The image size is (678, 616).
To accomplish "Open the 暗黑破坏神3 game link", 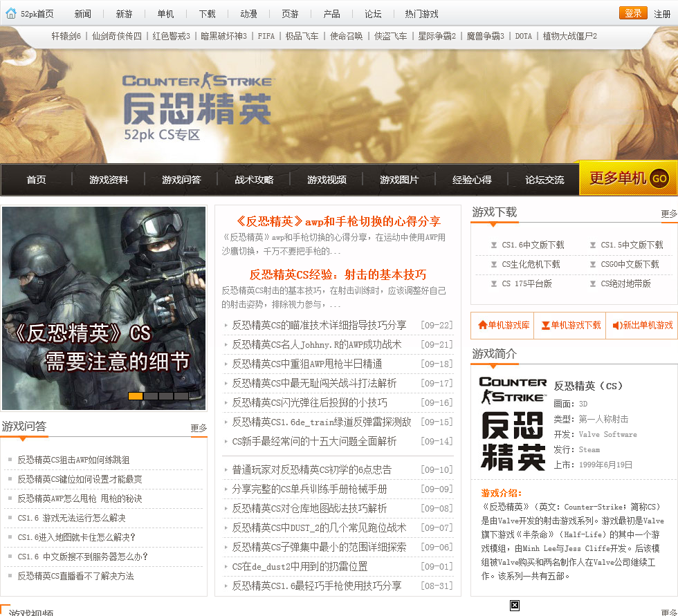I will tap(224, 36).
